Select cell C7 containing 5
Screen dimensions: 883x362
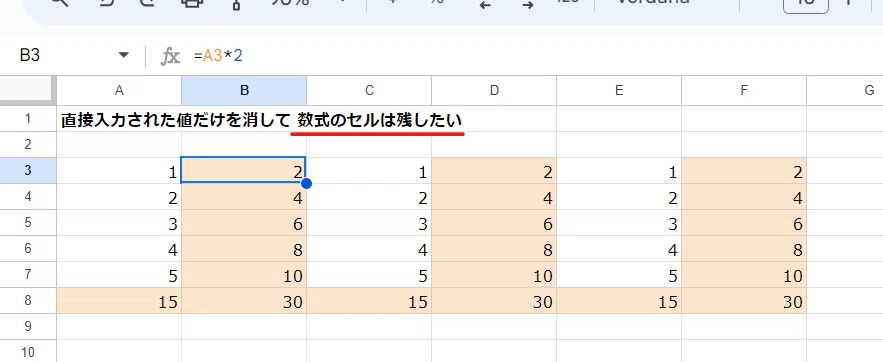tap(369, 274)
